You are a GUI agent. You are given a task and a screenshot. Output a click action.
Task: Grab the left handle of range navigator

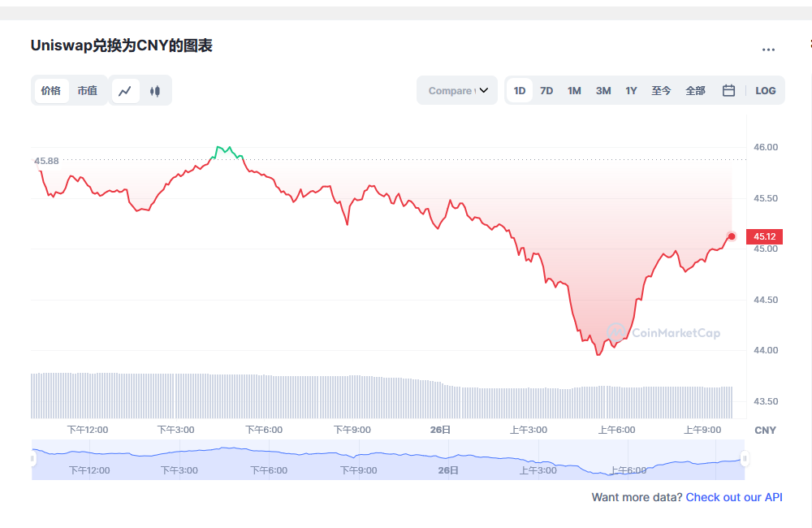32,459
